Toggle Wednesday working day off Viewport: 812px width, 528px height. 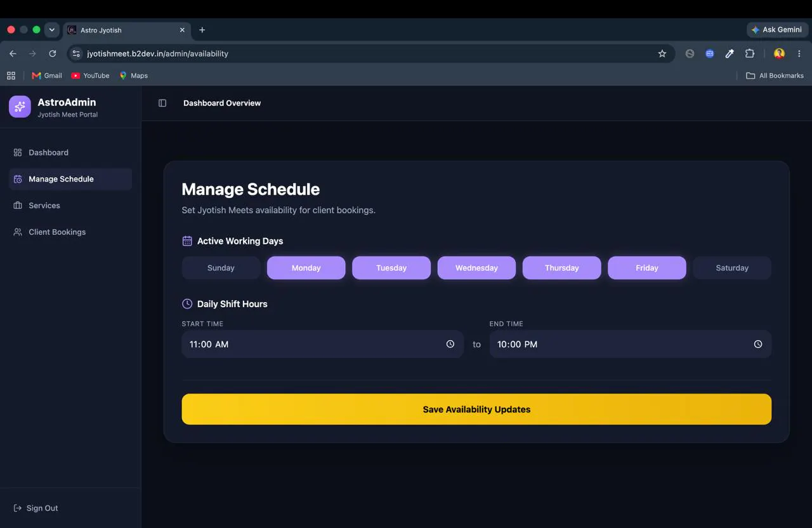pos(476,268)
